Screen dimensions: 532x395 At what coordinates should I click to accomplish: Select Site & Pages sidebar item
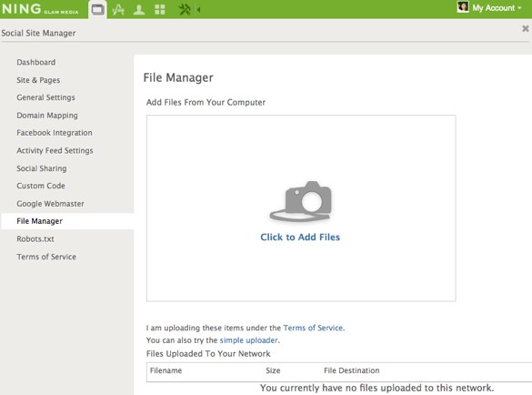tap(38, 80)
